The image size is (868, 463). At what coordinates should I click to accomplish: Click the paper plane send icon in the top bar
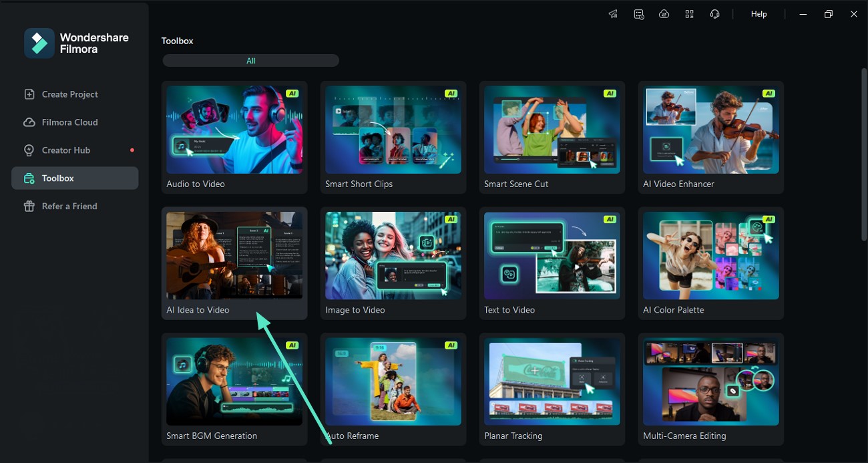613,14
